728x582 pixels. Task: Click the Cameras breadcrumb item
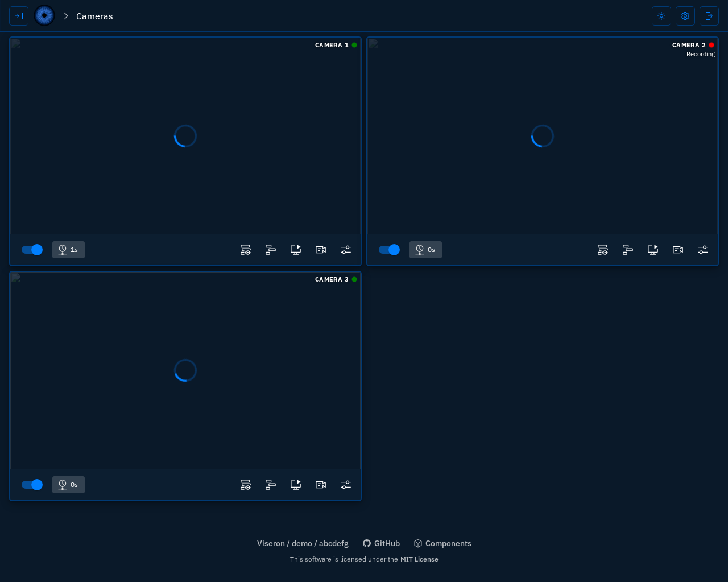[94, 16]
